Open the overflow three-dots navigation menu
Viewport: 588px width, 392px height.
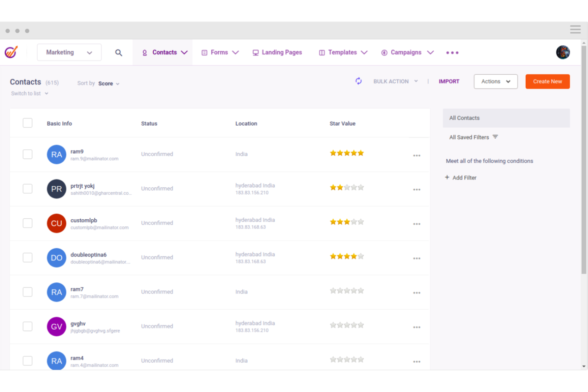click(x=452, y=52)
